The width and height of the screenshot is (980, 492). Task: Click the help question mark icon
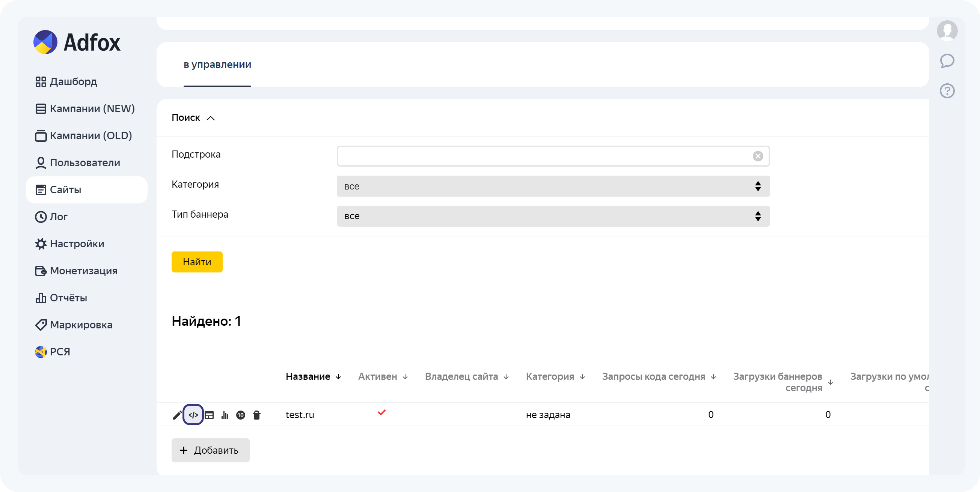click(x=947, y=91)
